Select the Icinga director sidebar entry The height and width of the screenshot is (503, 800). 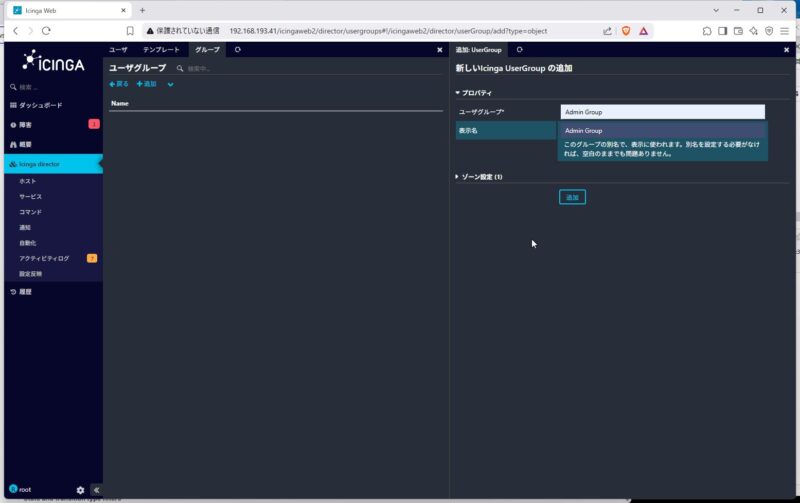(x=53, y=164)
